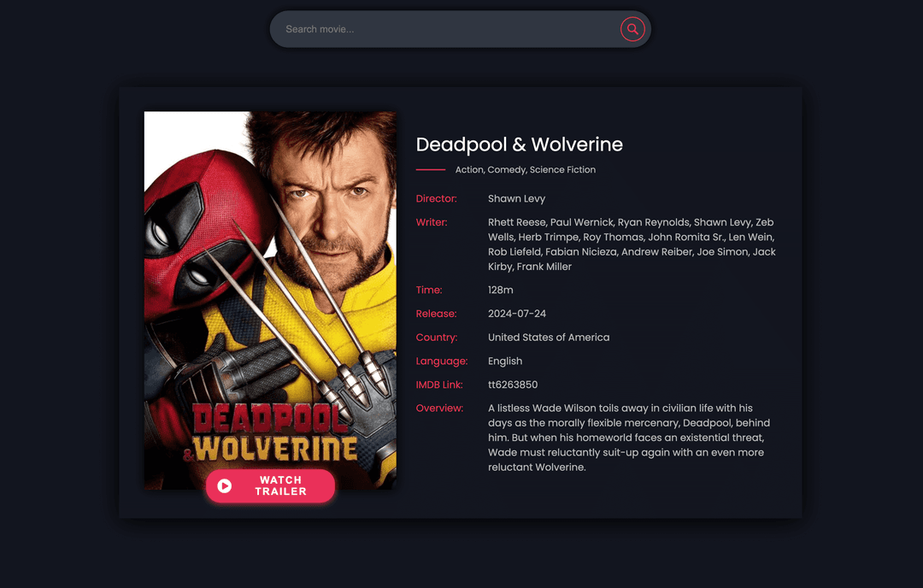Viewport: 923px width, 588px height.
Task: Select the genres text Action, Comedy, Science Fiction
Action: (x=525, y=169)
